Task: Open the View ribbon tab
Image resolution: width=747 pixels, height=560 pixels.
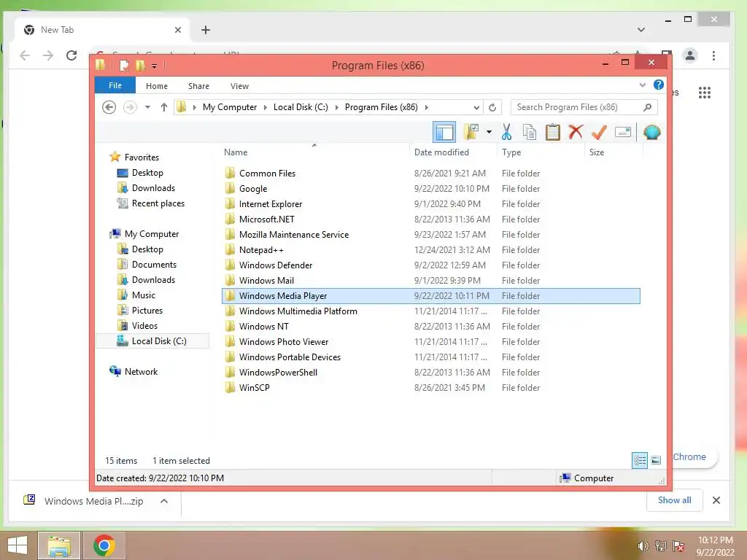Action: coord(239,86)
